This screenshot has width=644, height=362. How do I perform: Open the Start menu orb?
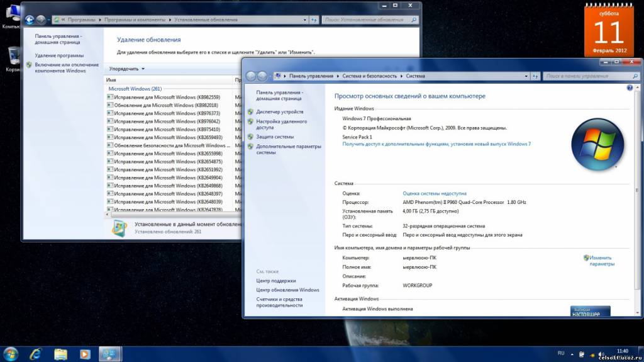click(10, 354)
